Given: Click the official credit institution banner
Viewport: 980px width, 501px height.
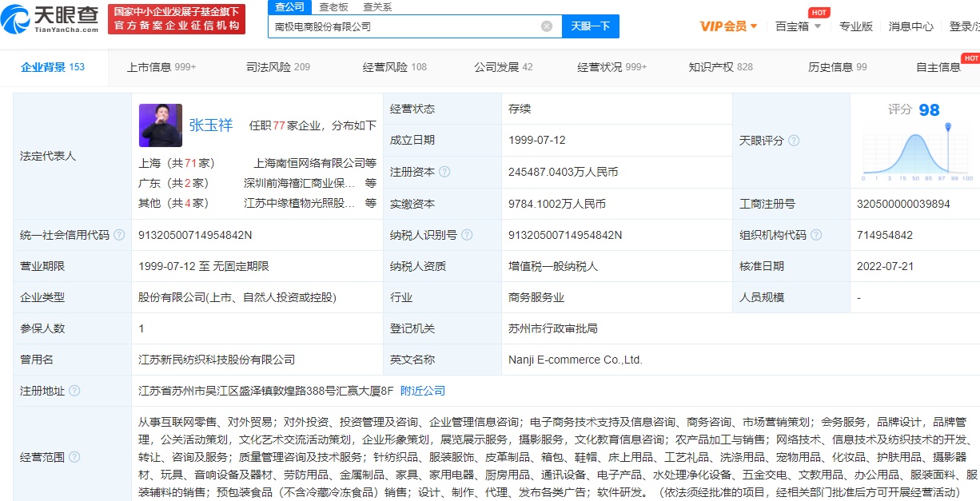Looking at the screenshot, I should click(x=177, y=19).
